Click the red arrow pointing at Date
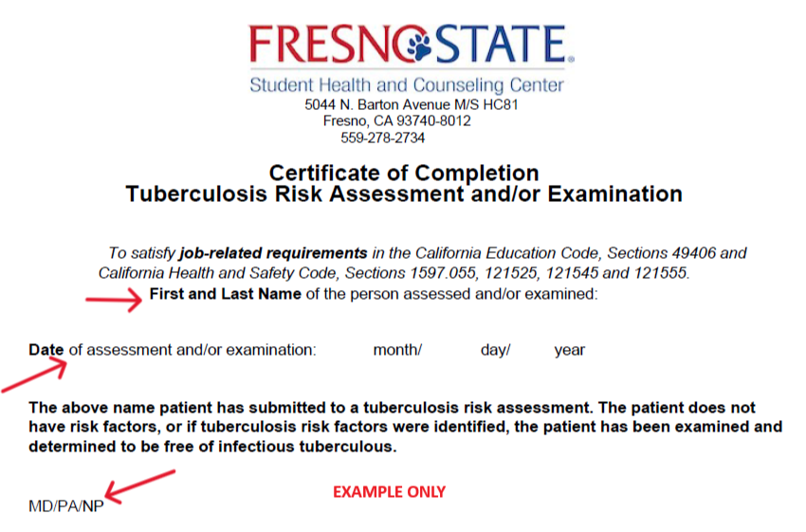Image resolution: width=806 pixels, height=532 pixels. pos(34,375)
